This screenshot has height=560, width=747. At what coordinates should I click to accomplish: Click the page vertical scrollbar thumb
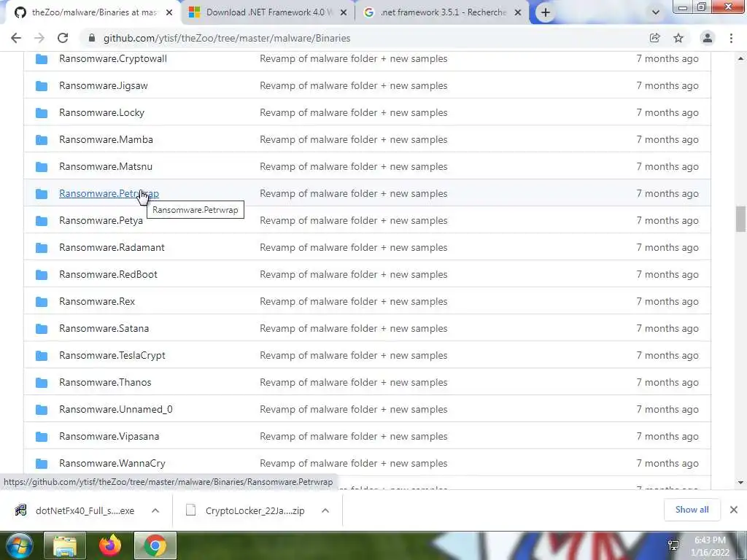coord(740,219)
